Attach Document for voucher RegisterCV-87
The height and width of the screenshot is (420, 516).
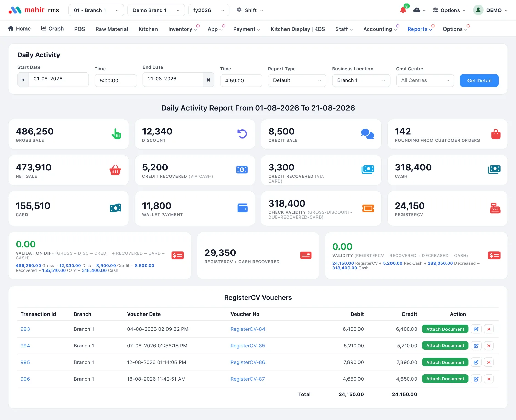pyautogui.click(x=445, y=379)
